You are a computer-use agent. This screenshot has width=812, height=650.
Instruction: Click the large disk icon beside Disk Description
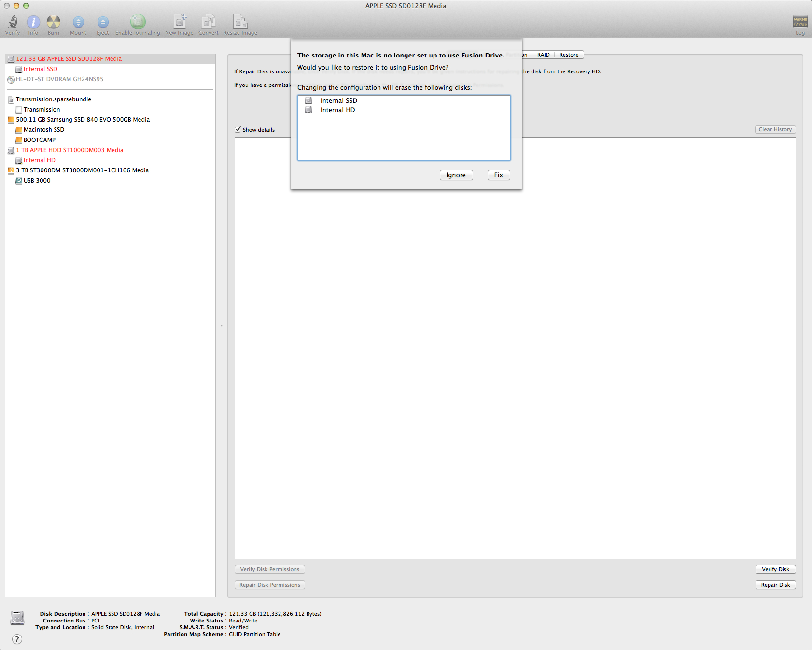(x=17, y=618)
